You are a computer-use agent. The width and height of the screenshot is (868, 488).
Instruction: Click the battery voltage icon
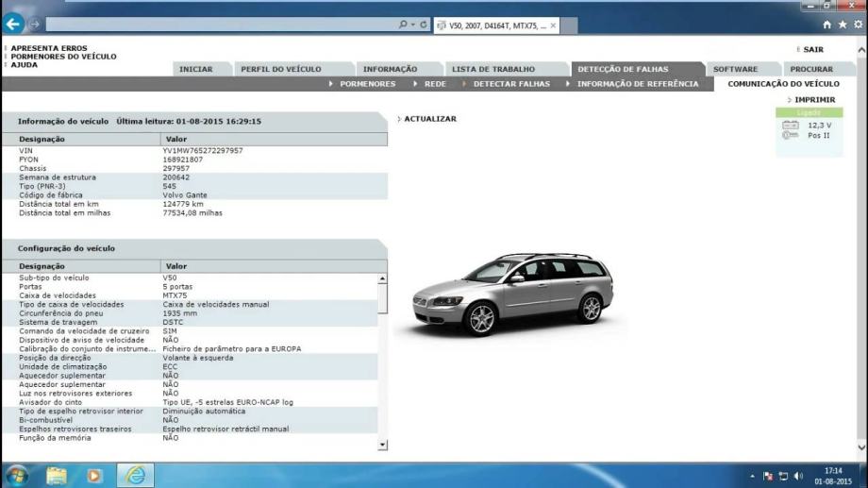(x=790, y=126)
